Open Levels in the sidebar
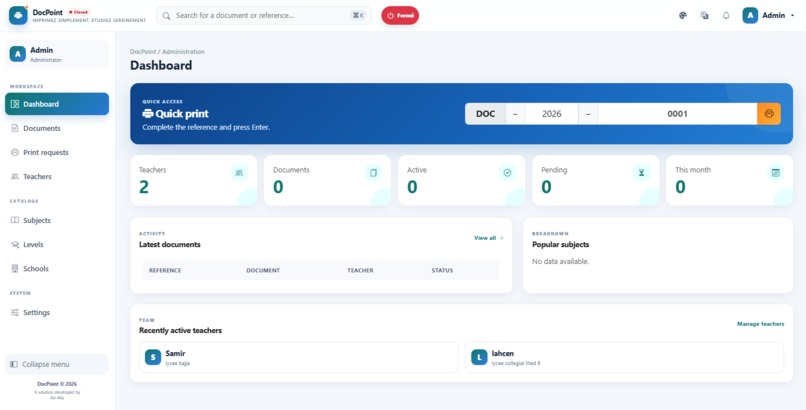This screenshot has width=806, height=410. click(x=57, y=245)
